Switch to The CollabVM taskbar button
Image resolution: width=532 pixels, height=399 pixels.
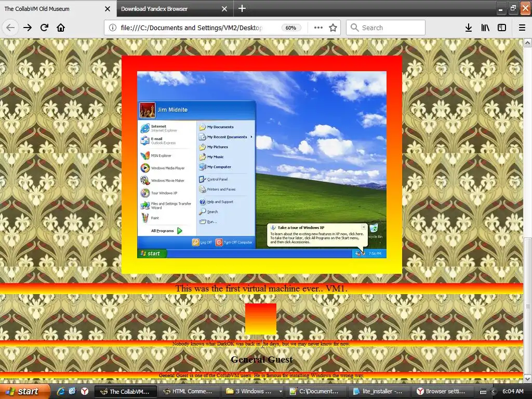(125, 392)
